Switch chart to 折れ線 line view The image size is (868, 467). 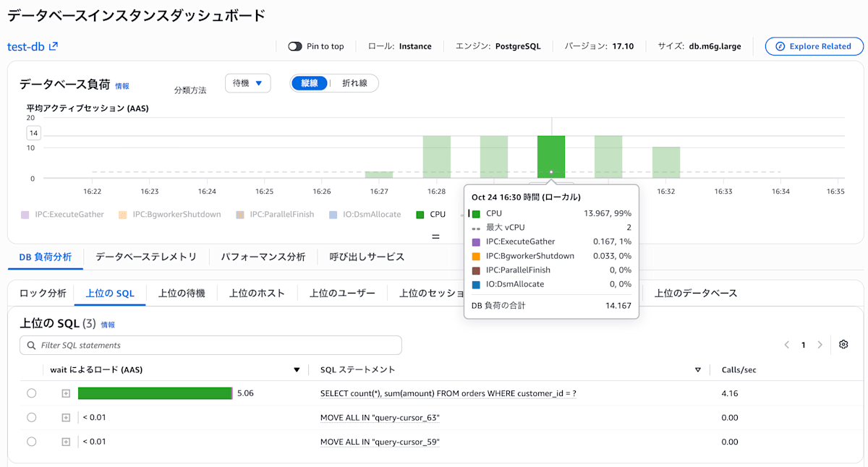(x=354, y=83)
